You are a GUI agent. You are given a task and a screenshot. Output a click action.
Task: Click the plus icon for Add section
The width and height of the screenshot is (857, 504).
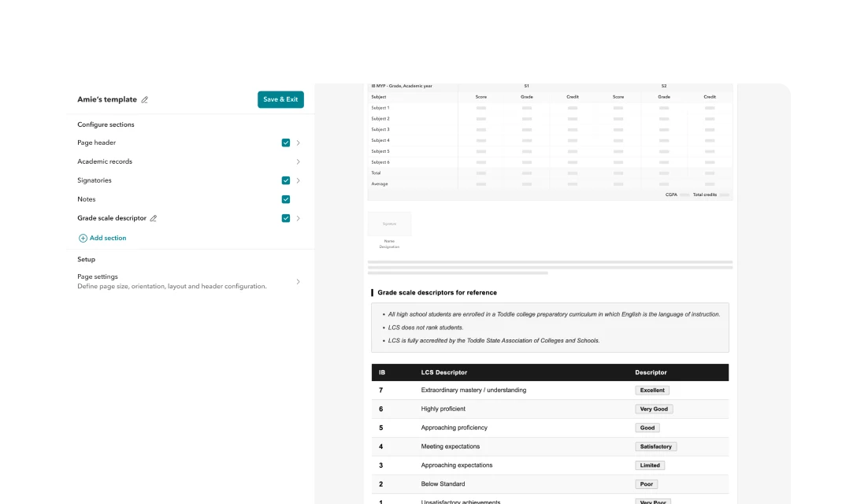coord(83,239)
